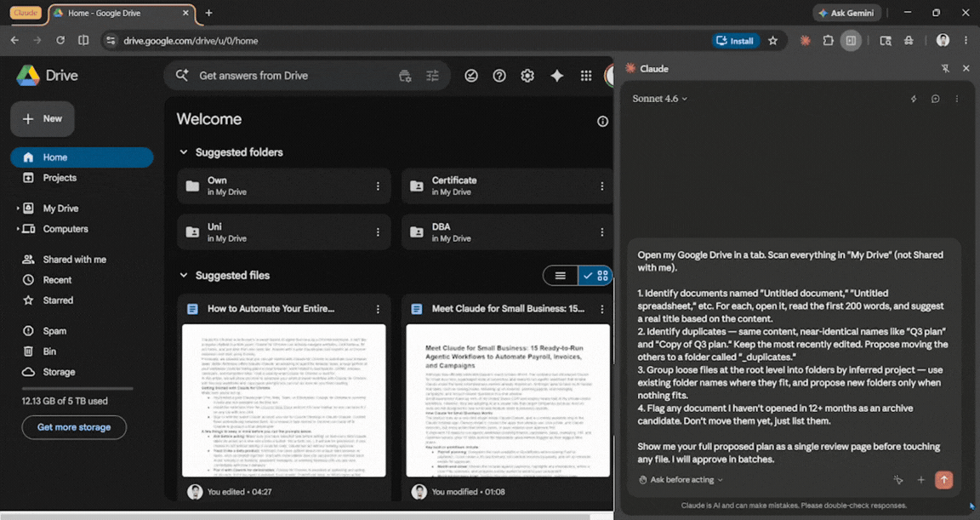The height and width of the screenshot is (520, 980).
Task: Open the Drive Help support icon
Action: [x=499, y=76]
